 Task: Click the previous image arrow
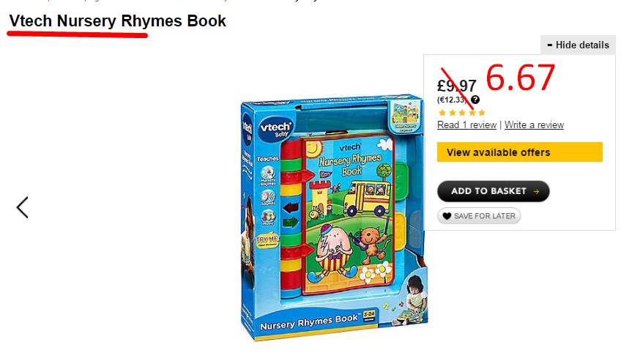point(23,207)
